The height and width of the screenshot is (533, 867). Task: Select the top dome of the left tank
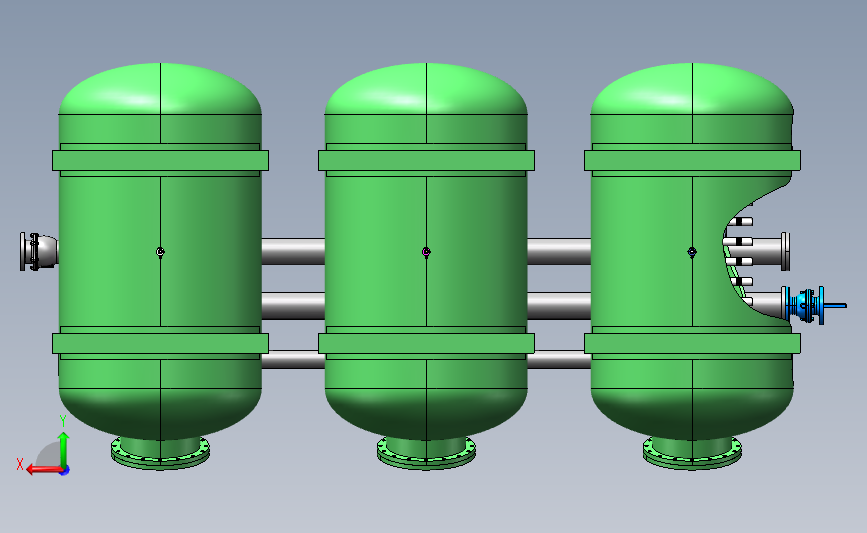[x=160, y=88]
